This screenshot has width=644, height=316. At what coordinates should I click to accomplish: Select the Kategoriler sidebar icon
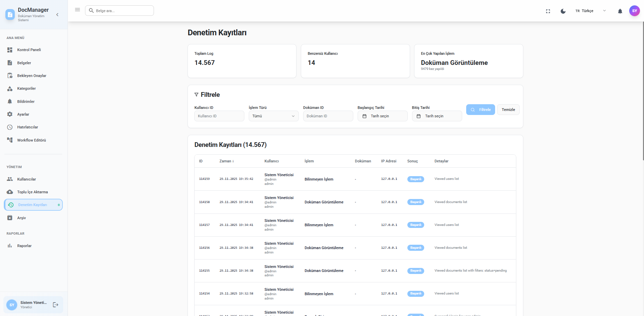click(10, 88)
